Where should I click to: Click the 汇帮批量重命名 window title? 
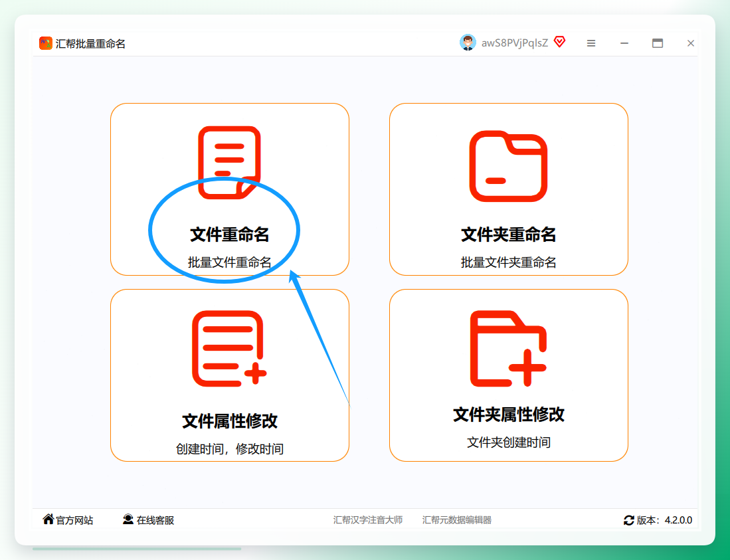pos(90,44)
